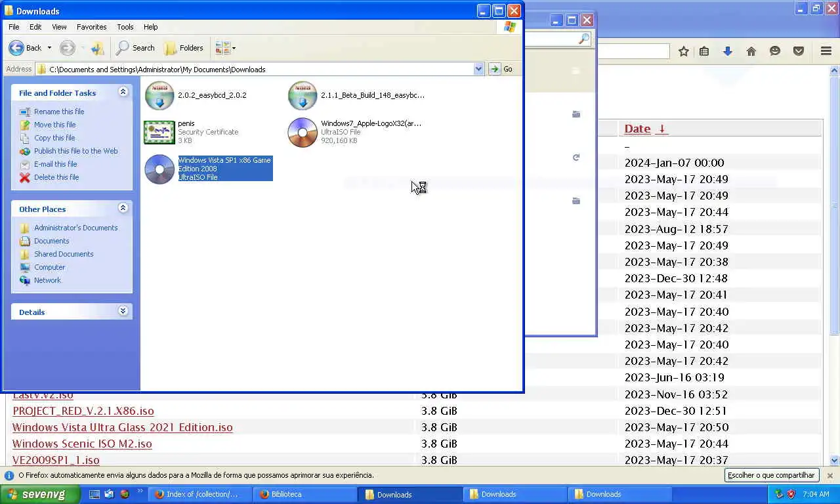Switch to Biblioteca taskbar button
Screen dimensions: 840x504
(x=304, y=494)
